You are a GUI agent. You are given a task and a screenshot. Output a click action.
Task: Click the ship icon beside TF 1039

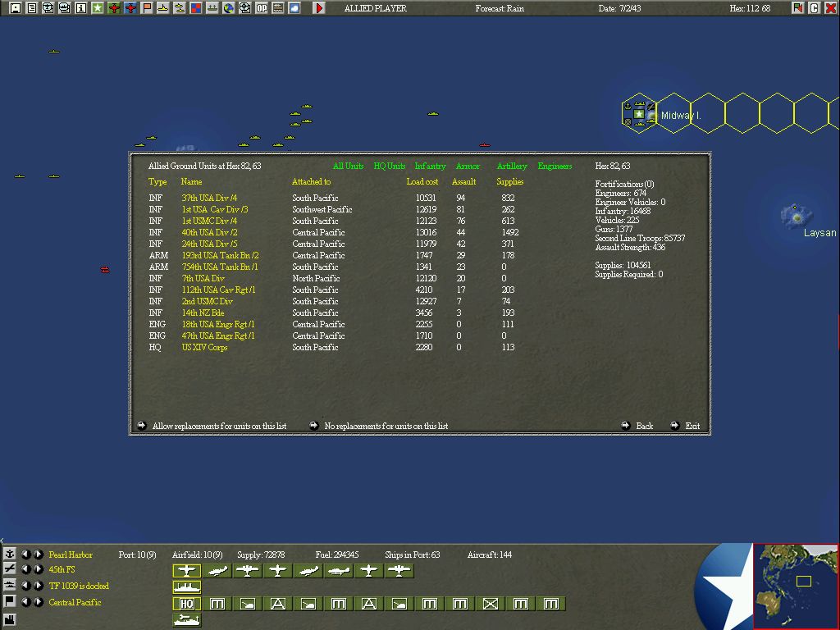10,585
